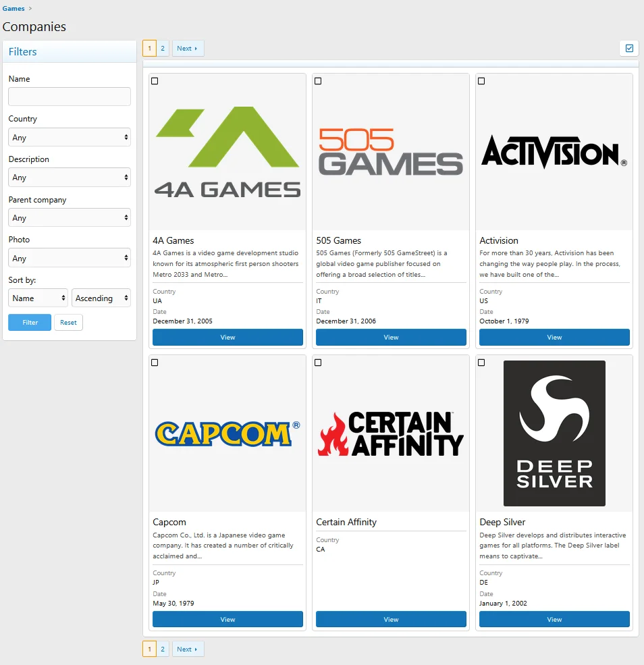Select page 1 in top pagination
This screenshot has width=644, height=665.
pyautogui.click(x=149, y=49)
